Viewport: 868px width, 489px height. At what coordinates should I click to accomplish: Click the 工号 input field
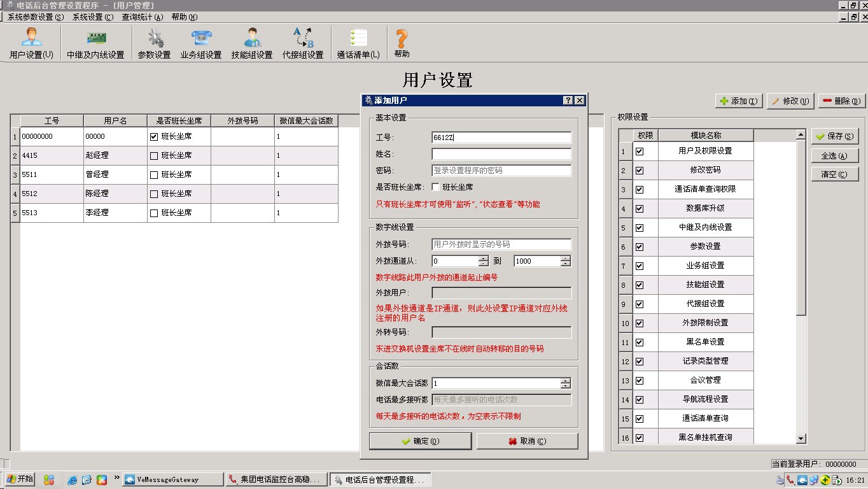pyautogui.click(x=501, y=138)
